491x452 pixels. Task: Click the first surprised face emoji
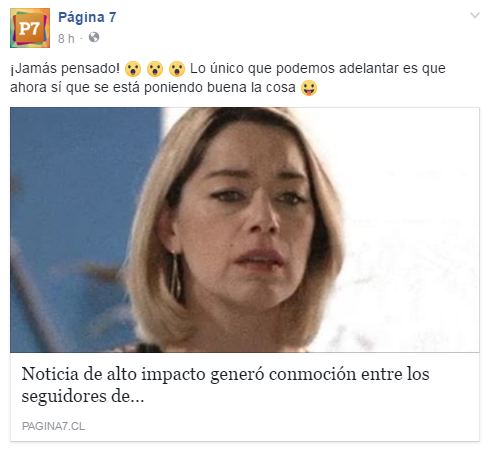[x=133, y=69]
